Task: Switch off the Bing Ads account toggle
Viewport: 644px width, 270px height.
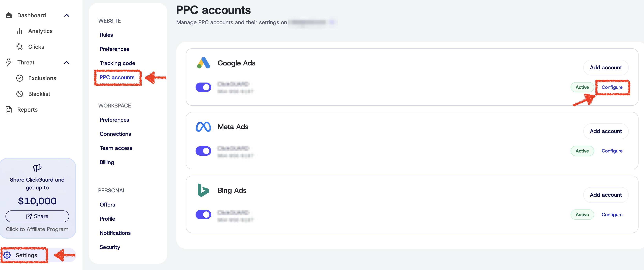Action: point(203,214)
